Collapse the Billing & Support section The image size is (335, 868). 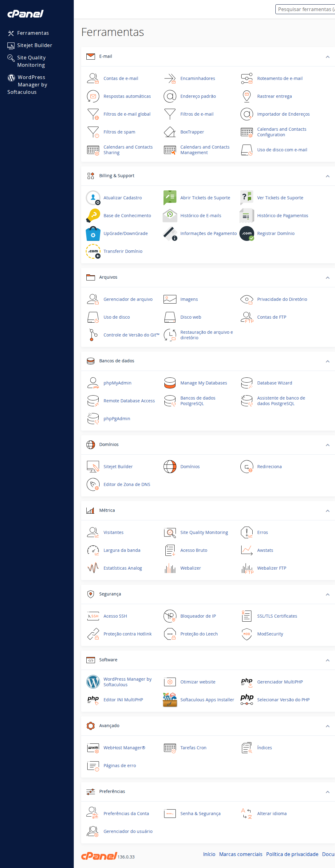tap(327, 176)
